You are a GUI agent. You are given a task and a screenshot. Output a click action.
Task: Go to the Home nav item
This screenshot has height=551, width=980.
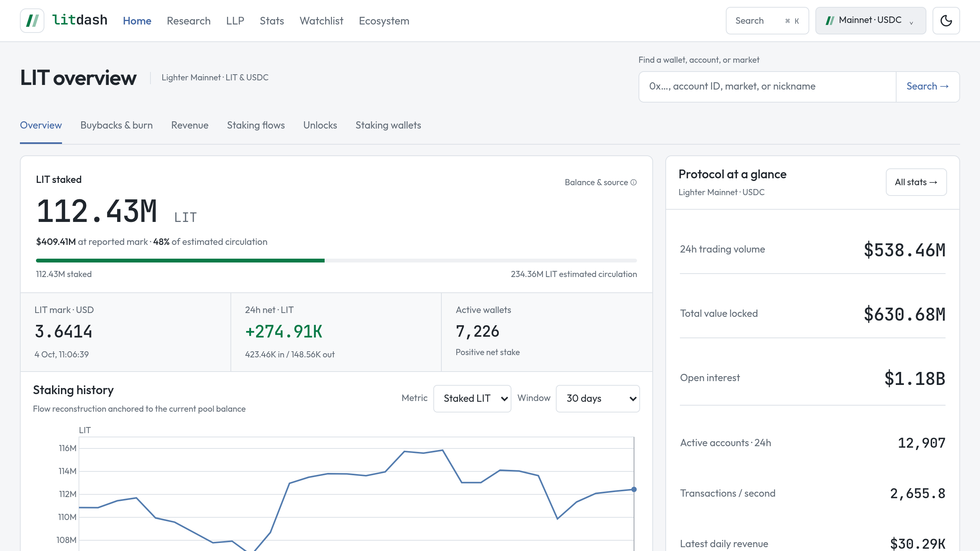point(137,21)
